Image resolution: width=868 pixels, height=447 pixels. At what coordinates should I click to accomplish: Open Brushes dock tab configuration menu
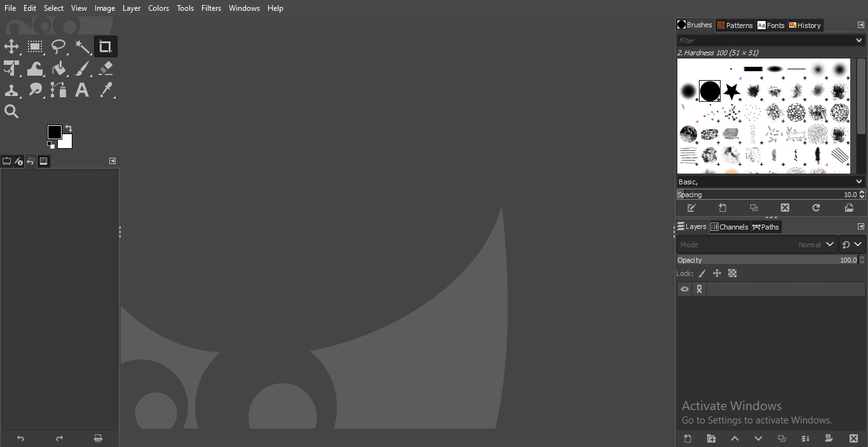[861, 25]
